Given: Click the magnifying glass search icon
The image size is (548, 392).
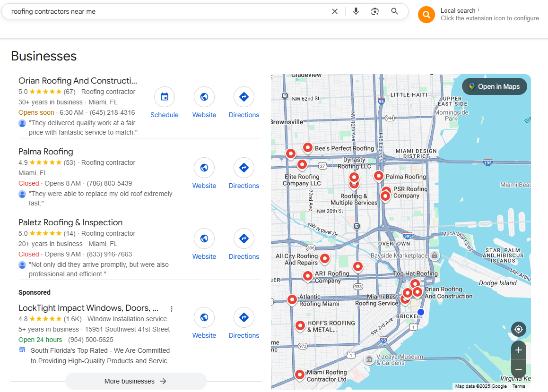Looking at the screenshot, I should (395, 11).
